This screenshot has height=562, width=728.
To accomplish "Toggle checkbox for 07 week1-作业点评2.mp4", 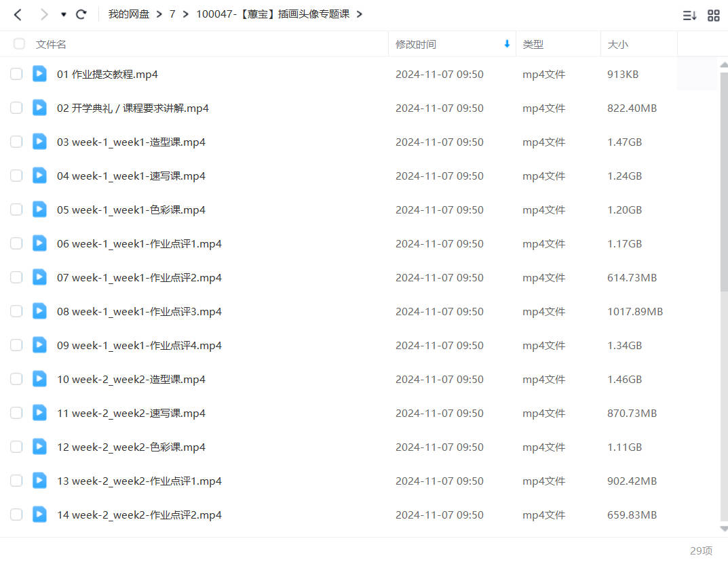I will click(16, 277).
